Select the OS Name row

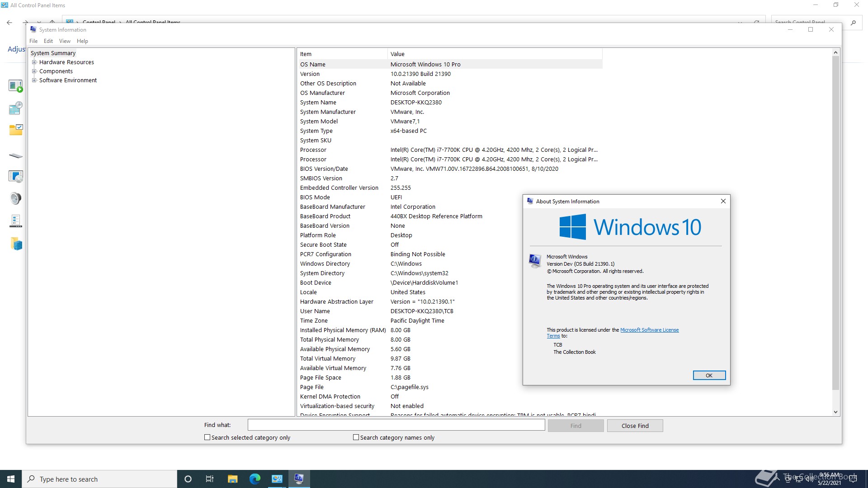[x=450, y=64]
